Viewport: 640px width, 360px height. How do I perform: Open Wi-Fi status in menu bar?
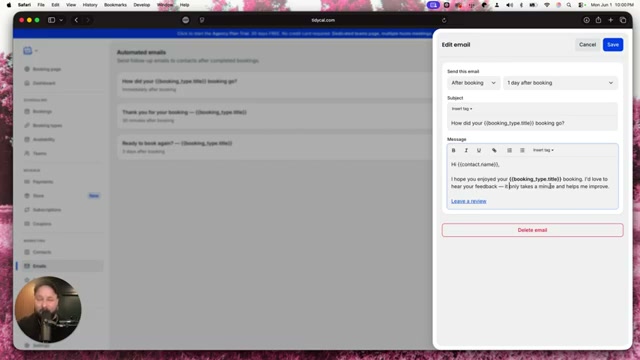[547, 5]
